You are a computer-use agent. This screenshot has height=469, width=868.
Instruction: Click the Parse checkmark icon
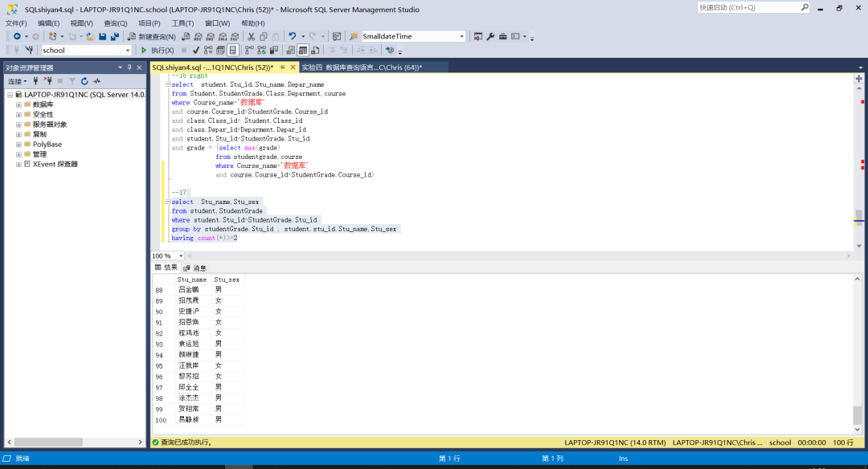[x=195, y=51]
